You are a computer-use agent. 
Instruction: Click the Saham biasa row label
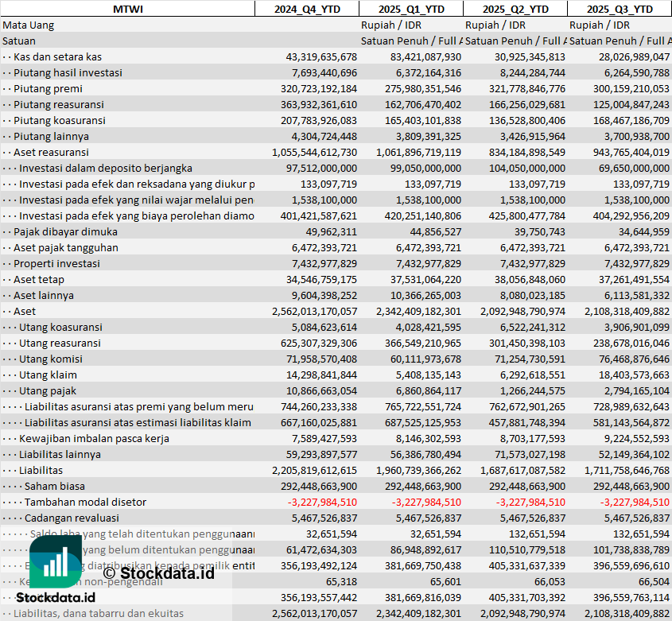pyautogui.click(x=54, y=486)
